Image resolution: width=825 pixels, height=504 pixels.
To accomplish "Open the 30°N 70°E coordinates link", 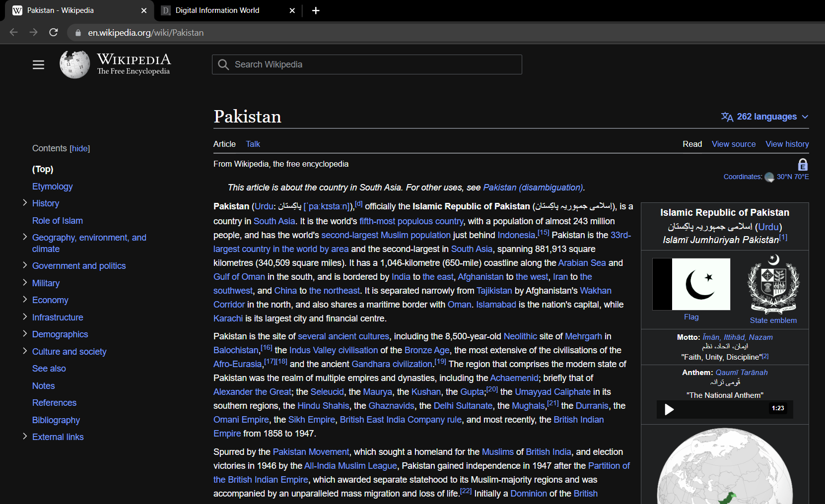I will click(793, 177).
